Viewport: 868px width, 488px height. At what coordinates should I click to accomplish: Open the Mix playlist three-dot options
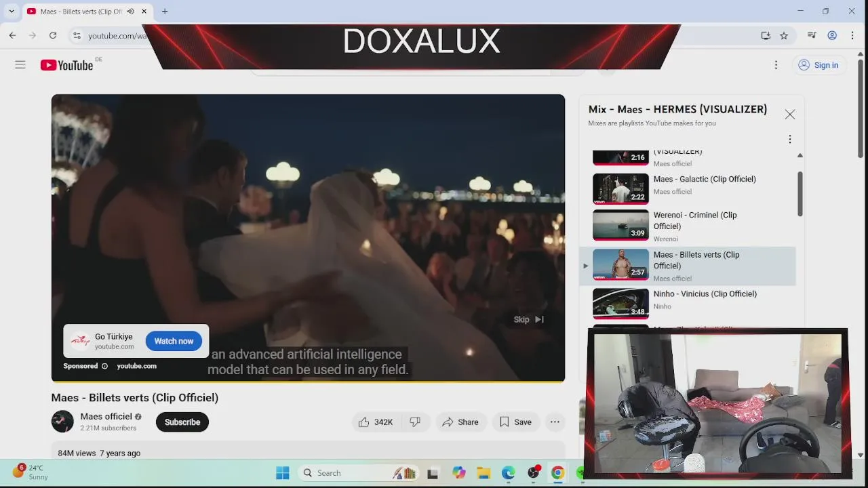tap(789, 139)
